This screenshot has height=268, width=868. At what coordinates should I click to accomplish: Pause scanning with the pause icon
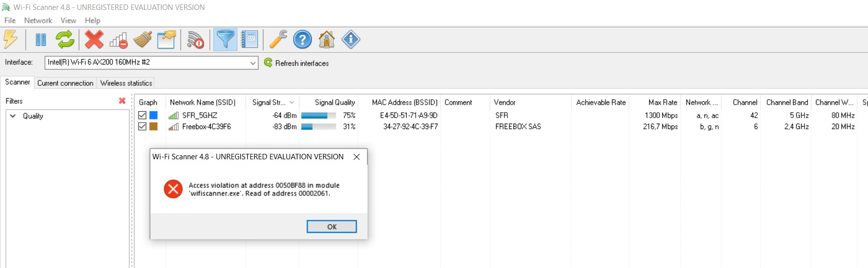[41, 39]
